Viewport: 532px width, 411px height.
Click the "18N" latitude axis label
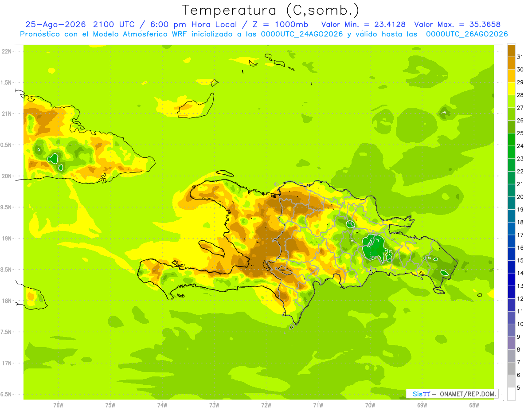[7, 301]
